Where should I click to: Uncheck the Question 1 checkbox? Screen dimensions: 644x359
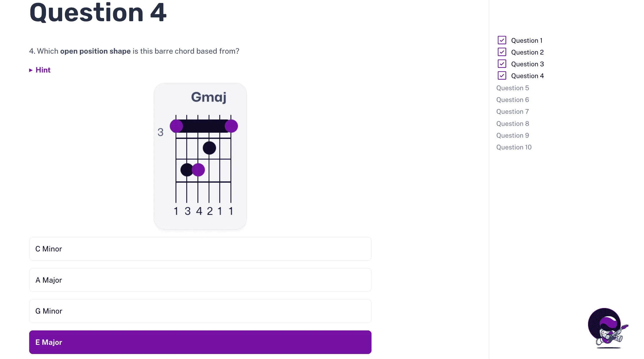[x=502, y=40]
